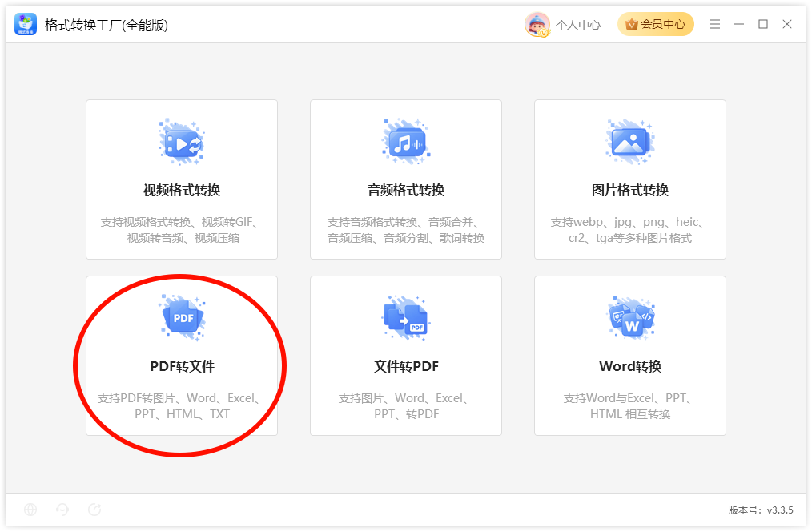Select the 视频格式转换 title
This screenshot has height=532, width=812.
tap(182, 190)
